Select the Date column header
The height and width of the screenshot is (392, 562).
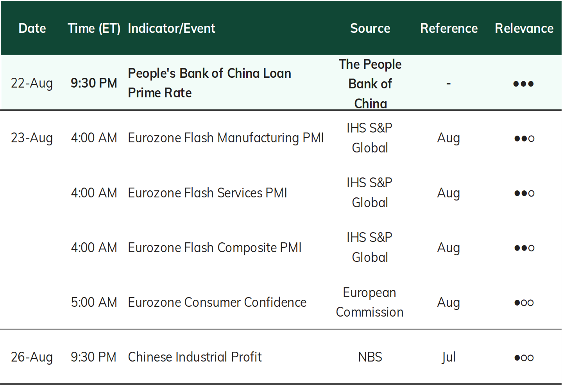pyautogui.click(x=32, y=28)
